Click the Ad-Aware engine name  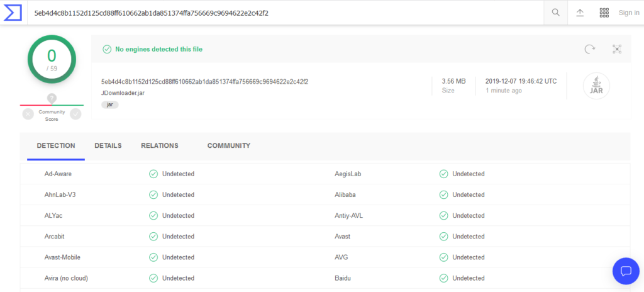58,174
